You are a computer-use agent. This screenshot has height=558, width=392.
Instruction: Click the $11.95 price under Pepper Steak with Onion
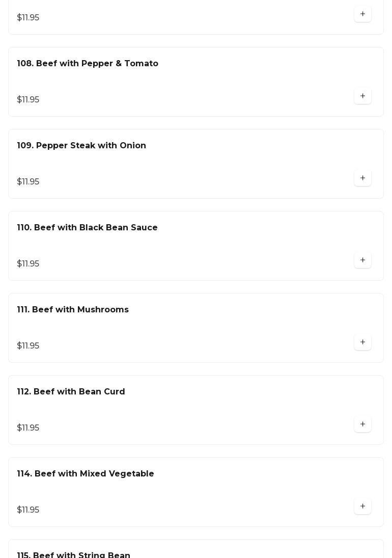[28, 182]
